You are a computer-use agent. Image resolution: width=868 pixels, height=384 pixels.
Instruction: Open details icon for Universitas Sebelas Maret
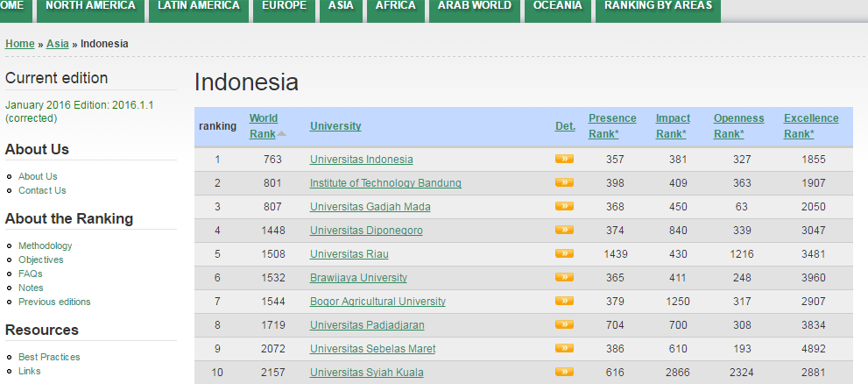tap(564, 349)
